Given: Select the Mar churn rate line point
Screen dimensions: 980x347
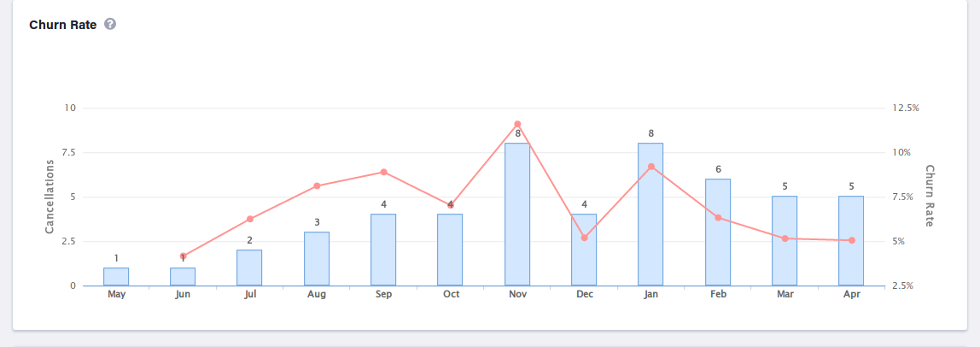Looking at the screenshot, I should click(x=785, y=238).
